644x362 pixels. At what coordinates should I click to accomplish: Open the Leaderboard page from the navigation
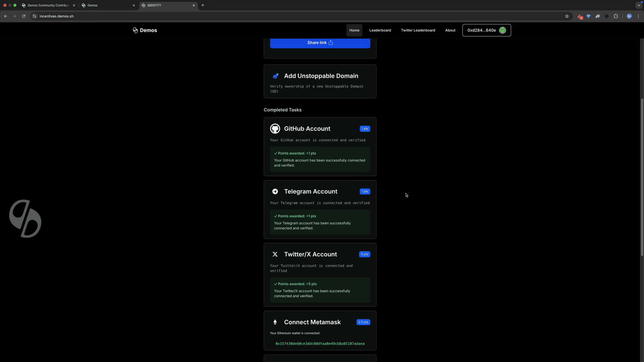pos(380,30)
